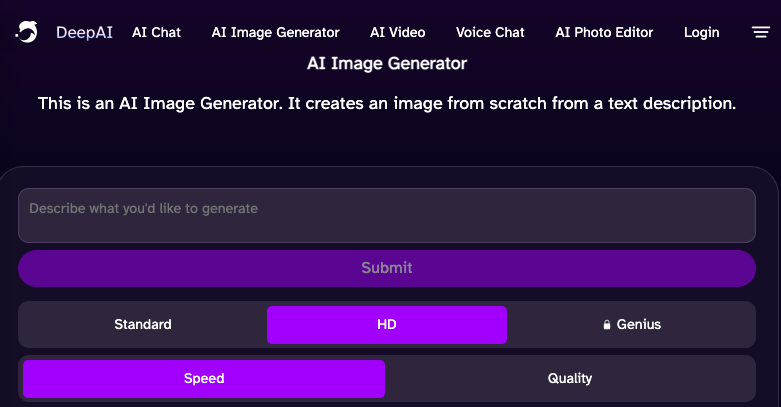Choose the Standard model option
This screenshot has width=781, height=407.
(143, 324)
